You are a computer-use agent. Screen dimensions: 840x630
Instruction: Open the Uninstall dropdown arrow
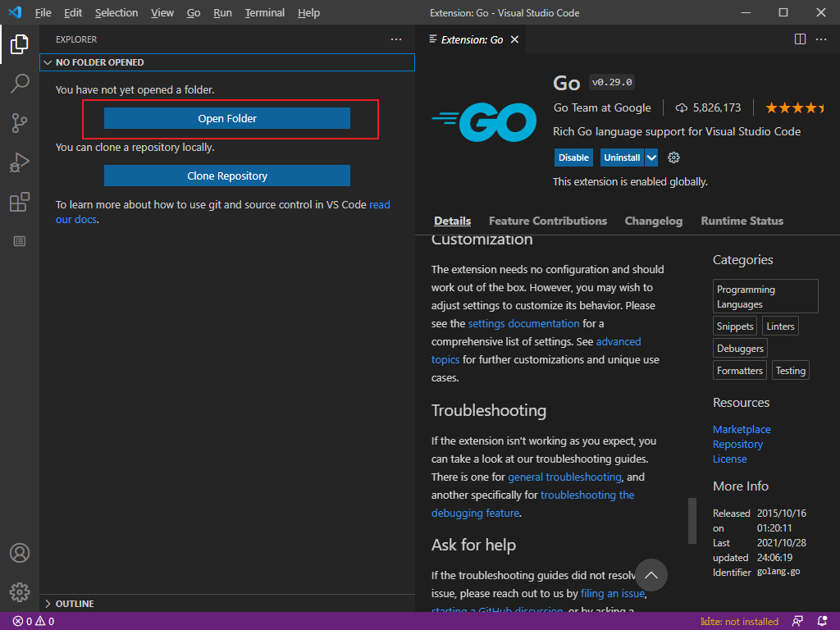[x=651, y=157]
